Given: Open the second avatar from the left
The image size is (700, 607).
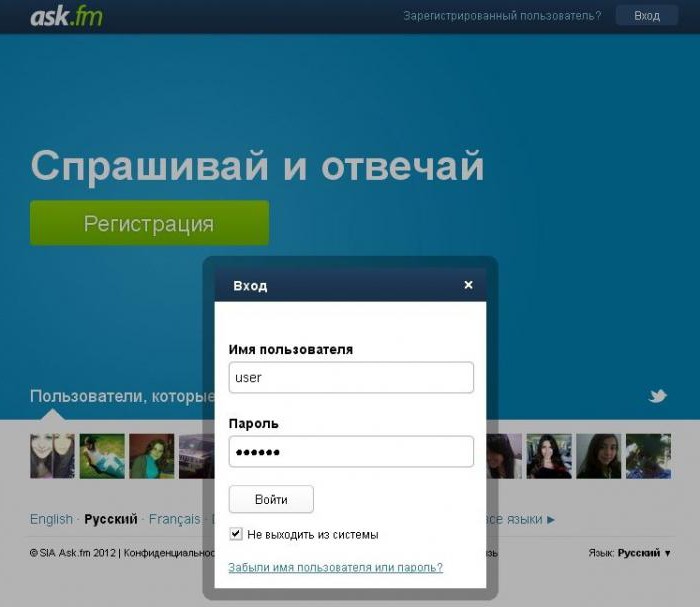Looking at the screenshot, I should pos(102,456).
